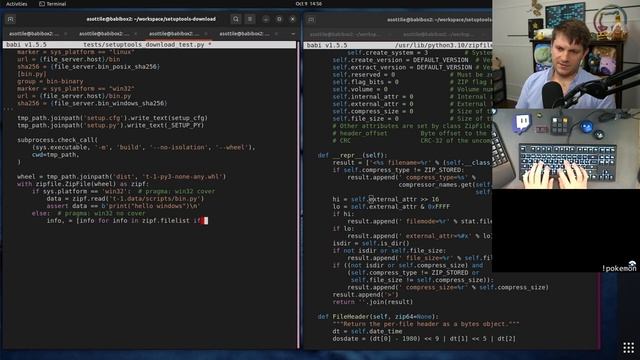The height and width of the screenshot is (360, 640).
Task: Open new tab in right terminal window
Action: click(311, 20)
